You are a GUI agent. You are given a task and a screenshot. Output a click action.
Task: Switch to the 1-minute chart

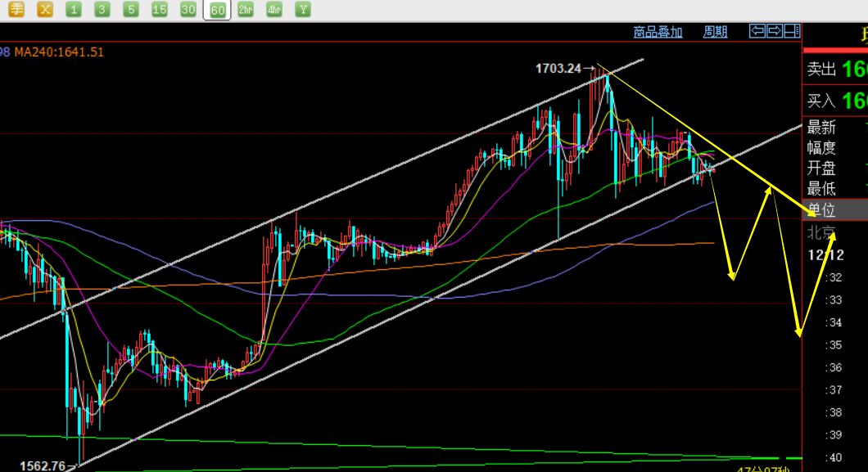(x=73, y=9)
